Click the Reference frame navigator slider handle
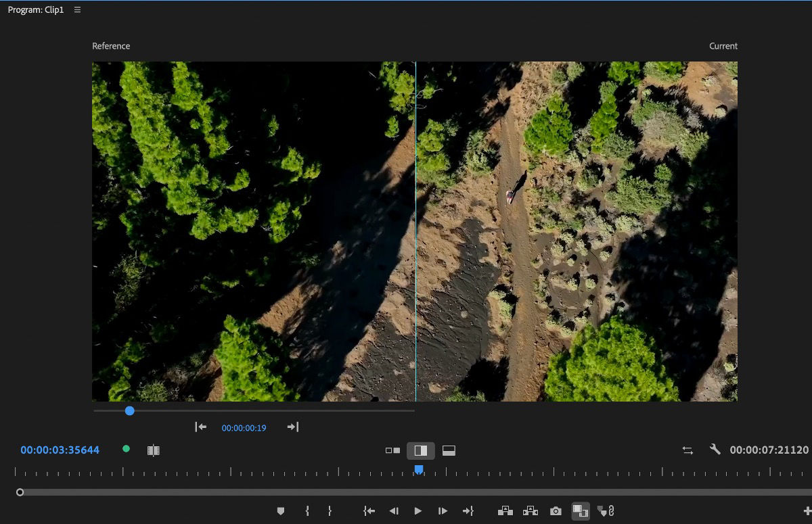The image size is (812, 524). [x=129, y=410]
